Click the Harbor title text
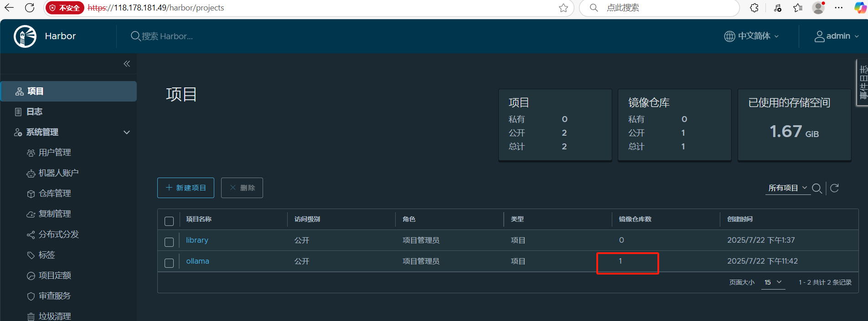The image size is (868, 321). pos(60,36)
